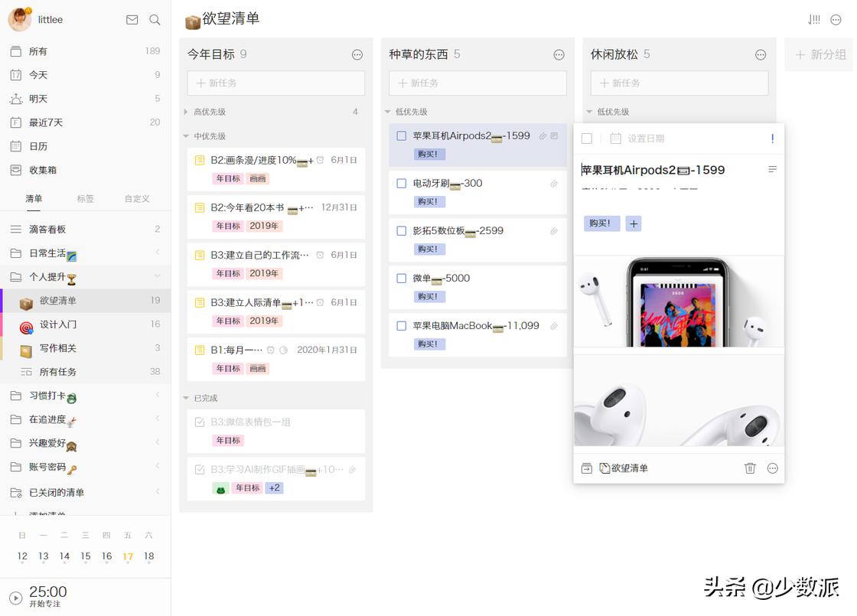
Task: Delete the task via trash icon in detail panel
Action: tap(750, 468)
